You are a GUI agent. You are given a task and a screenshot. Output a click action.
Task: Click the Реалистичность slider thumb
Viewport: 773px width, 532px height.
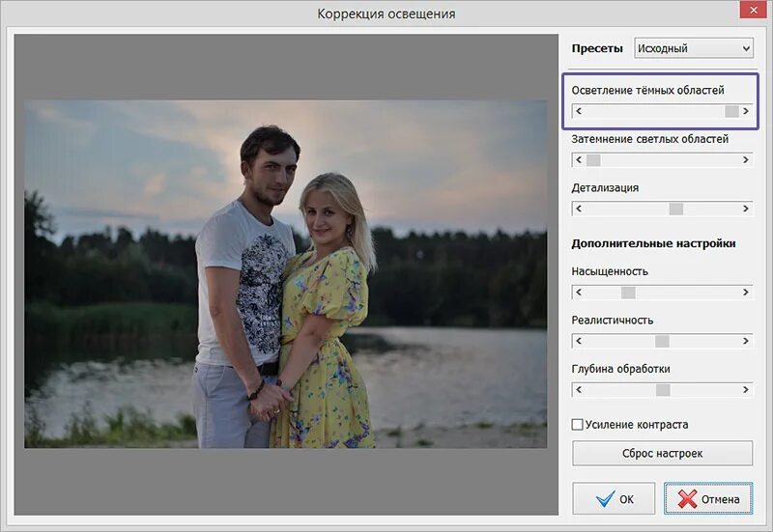click(662, 341)
